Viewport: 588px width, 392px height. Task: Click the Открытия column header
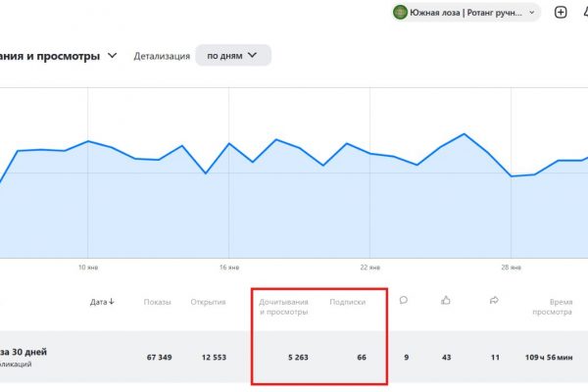(207, 302)
